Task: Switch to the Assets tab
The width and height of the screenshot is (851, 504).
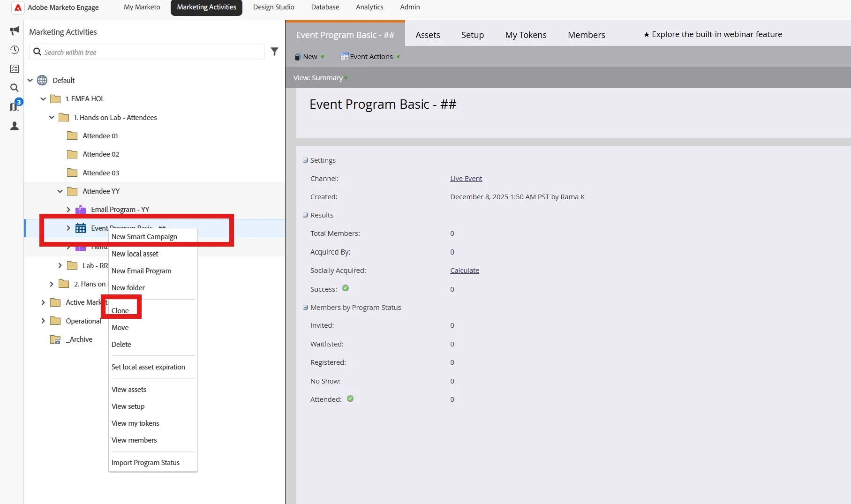Action: click(428, 35)
